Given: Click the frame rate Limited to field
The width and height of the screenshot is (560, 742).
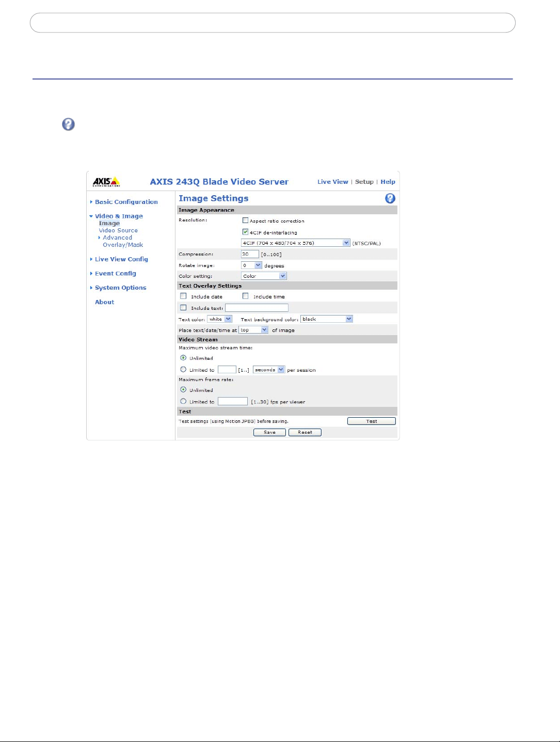Looking at the screenshot, I should point(233,401).
